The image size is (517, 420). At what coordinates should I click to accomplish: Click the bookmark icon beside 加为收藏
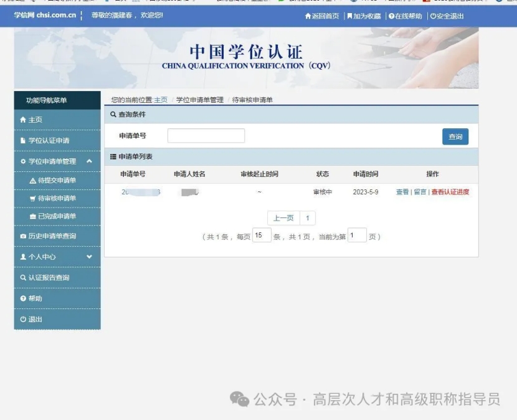[x=349, y=16]
